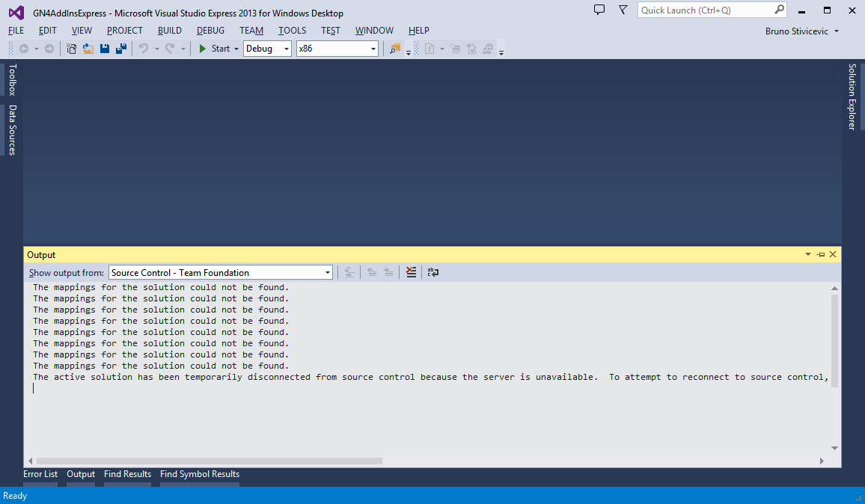The width and height of the screenshot is (865, 504).
Task: Open the feedback speech bubble icon
Action: coord(599,10)
